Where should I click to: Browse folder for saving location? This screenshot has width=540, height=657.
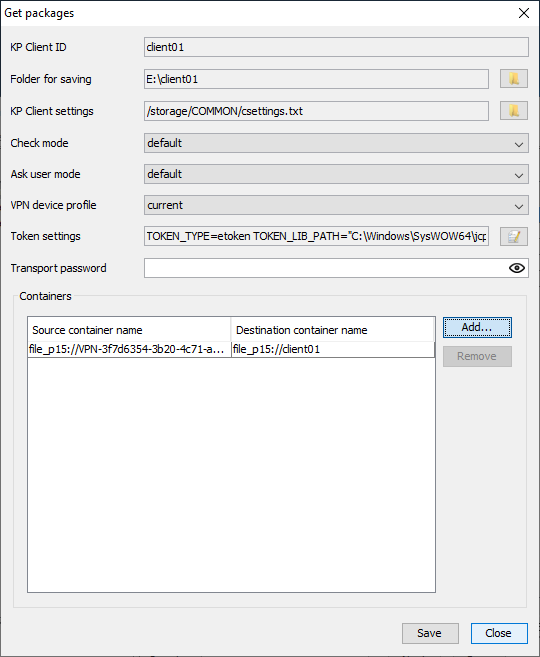pyautogui.click(x=514, y=79)
